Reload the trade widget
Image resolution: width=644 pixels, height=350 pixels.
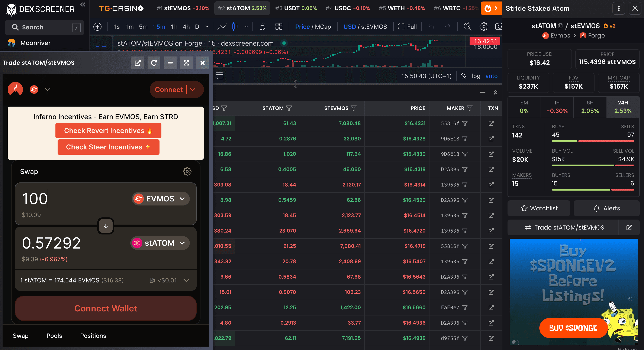(154, 63)
